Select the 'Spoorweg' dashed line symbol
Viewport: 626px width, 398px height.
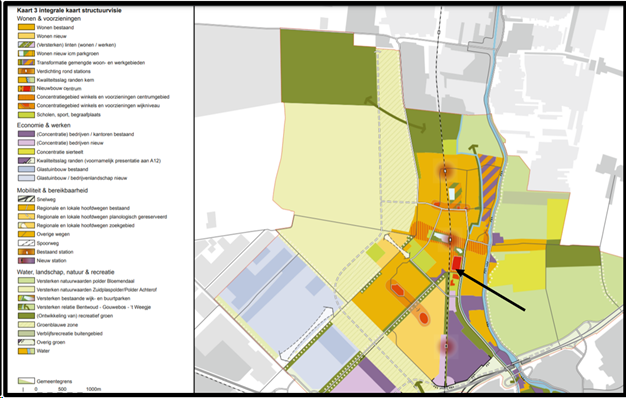26,244
